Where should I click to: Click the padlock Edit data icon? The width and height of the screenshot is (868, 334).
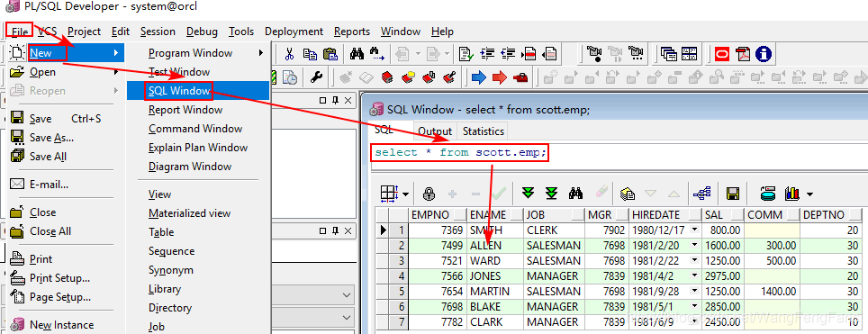[x=429, y=194]
